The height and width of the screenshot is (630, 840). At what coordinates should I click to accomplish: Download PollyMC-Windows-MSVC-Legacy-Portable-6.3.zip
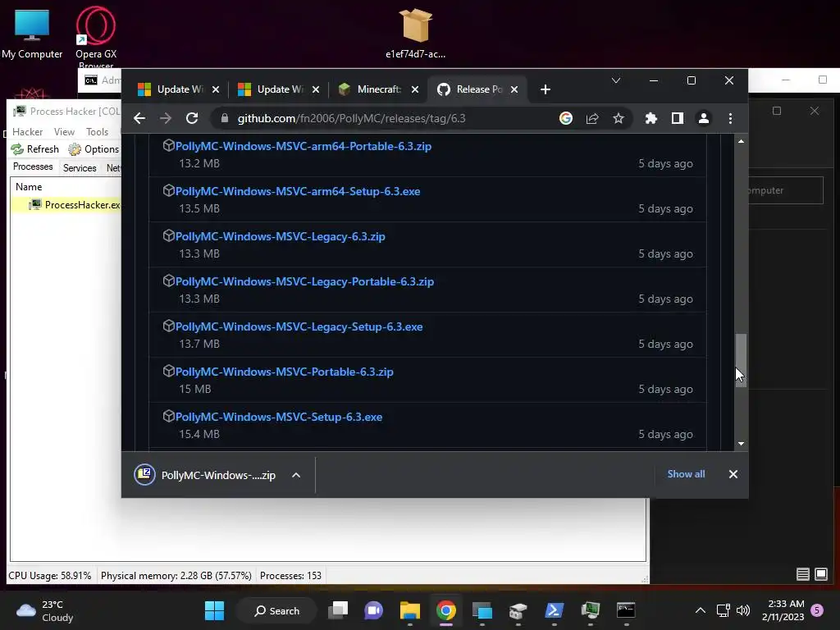coord(304,281)
